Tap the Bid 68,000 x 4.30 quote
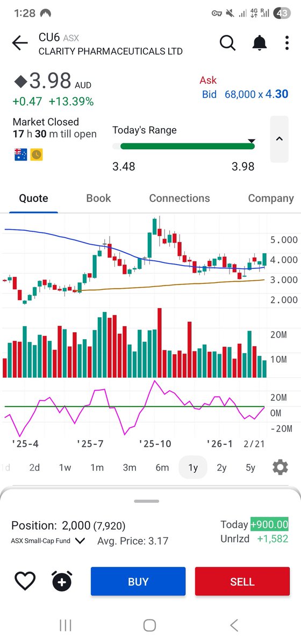 coord(245,94)
